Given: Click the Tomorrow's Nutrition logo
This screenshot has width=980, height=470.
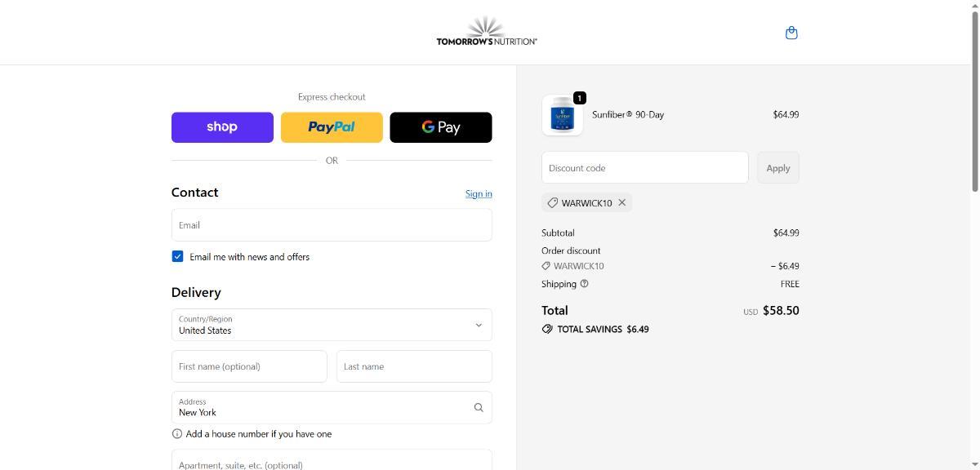Looking at the screenshot, I should tap(487, 32).
